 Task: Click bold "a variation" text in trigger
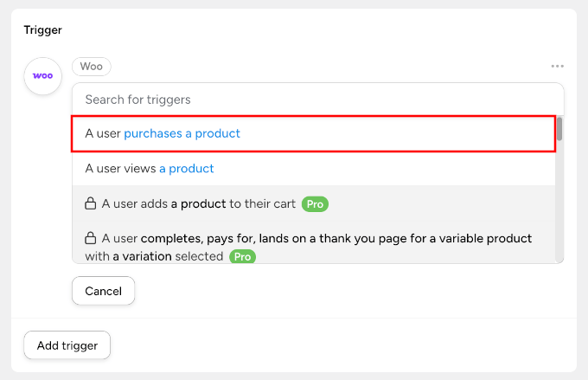pos(142,257)
